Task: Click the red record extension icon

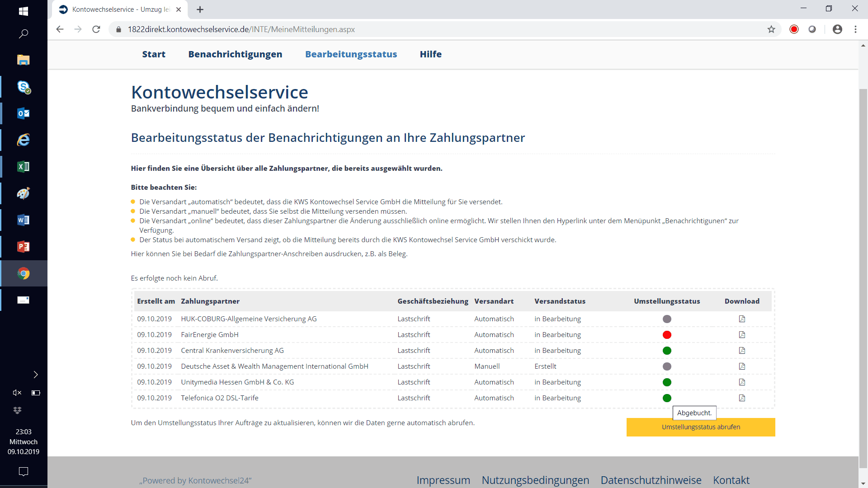Action: coord(794,29)
